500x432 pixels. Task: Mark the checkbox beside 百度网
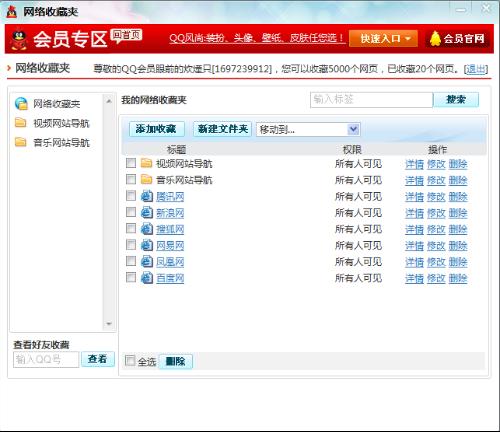[131, 277]
